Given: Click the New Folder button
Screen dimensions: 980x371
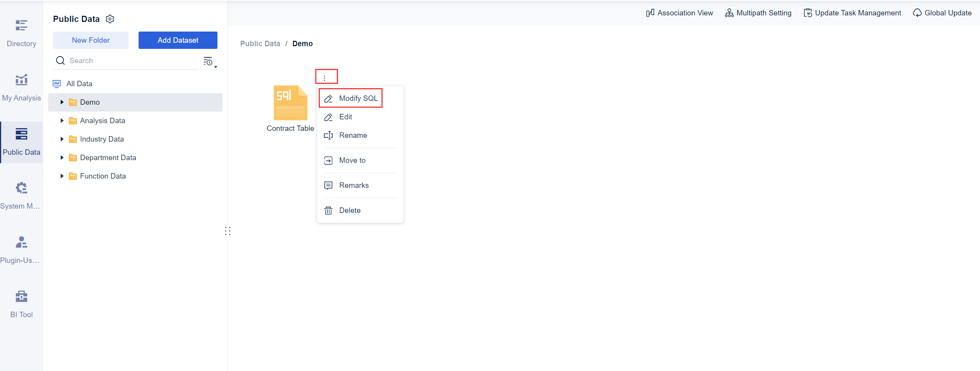Looking at the screenshot, I should point(90,40).
